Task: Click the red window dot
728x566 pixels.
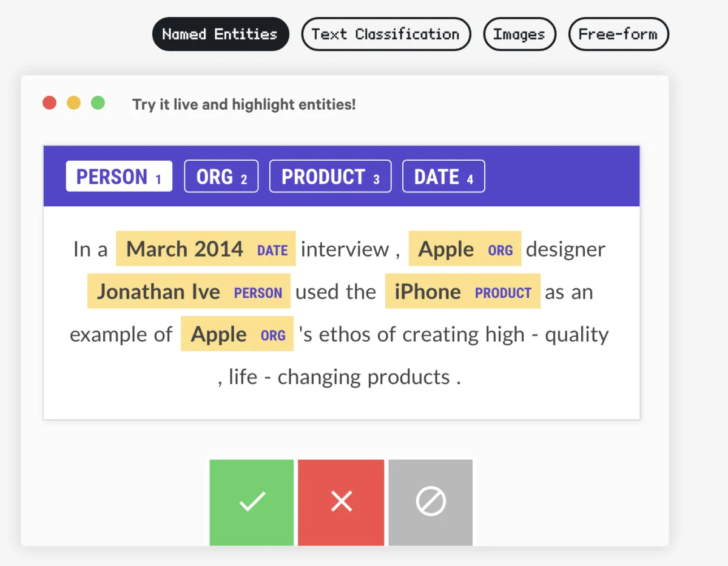Action: coord(49,103)
